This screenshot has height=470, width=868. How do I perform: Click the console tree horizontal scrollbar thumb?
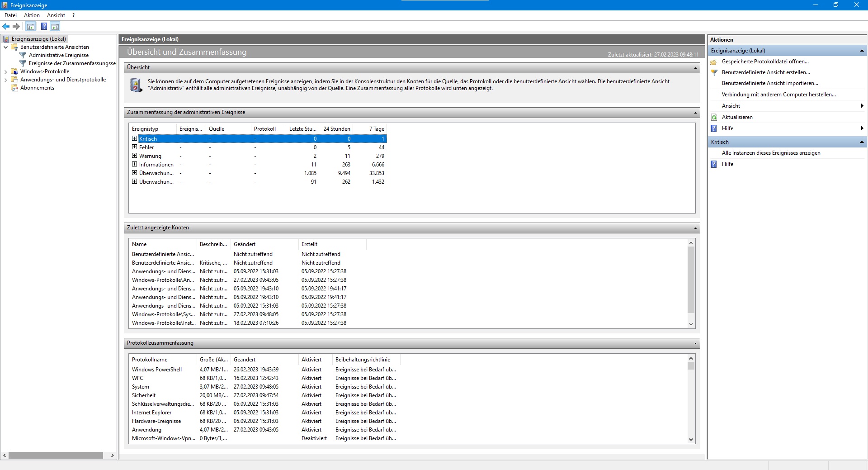56,455
